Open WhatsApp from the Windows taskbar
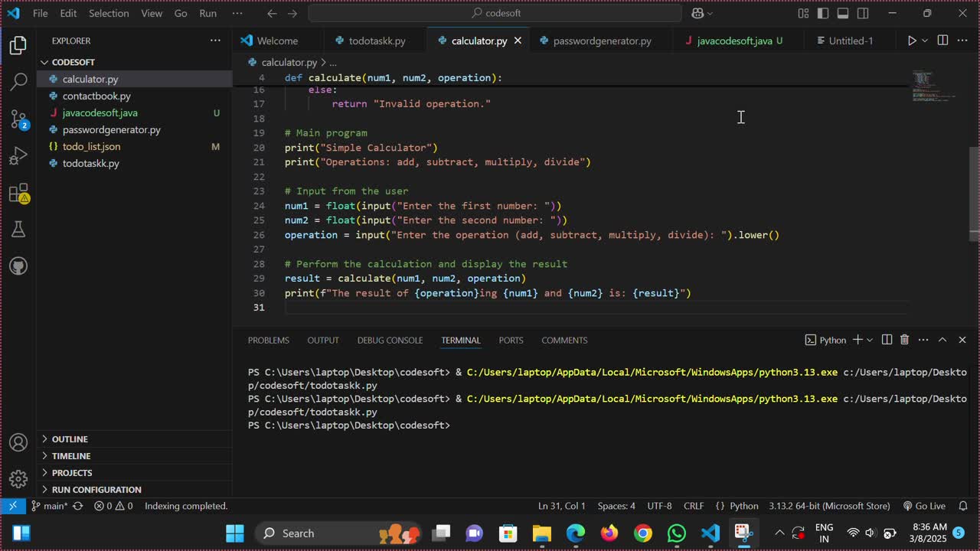This screenshot has height=551, width=980. 677,533
